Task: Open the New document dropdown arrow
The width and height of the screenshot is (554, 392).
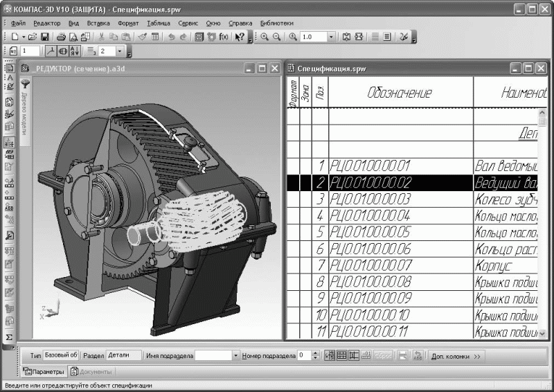Action: 23,37
